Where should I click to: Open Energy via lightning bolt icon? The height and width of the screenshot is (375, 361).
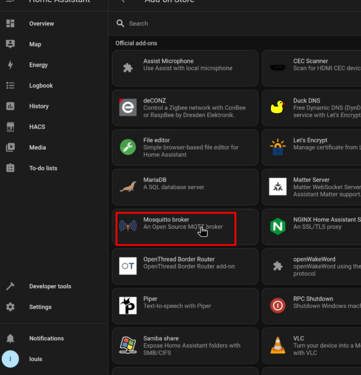(x=10, y=65)
